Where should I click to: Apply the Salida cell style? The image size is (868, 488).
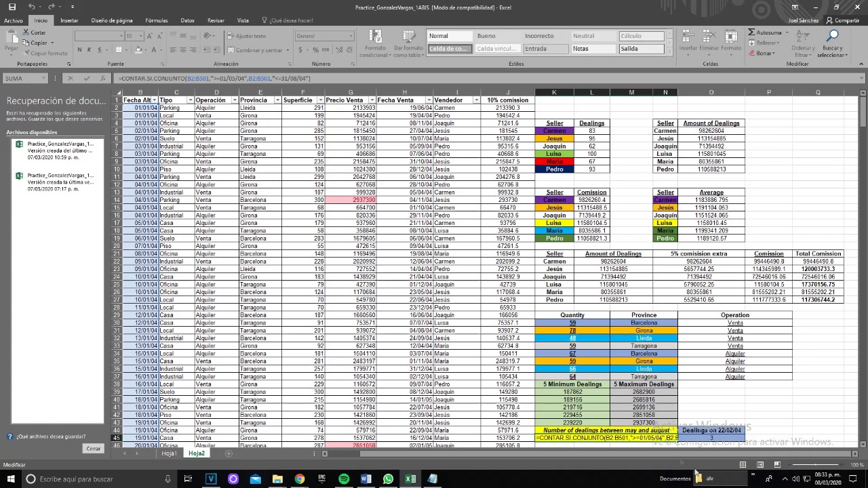click(642, 49)
